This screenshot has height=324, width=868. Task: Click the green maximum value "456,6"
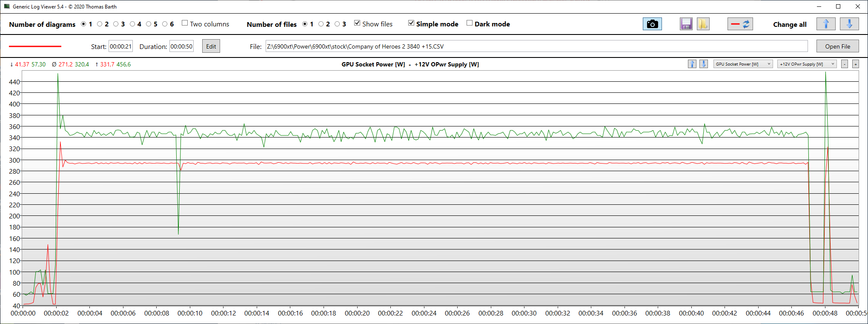tap(124, 64)
